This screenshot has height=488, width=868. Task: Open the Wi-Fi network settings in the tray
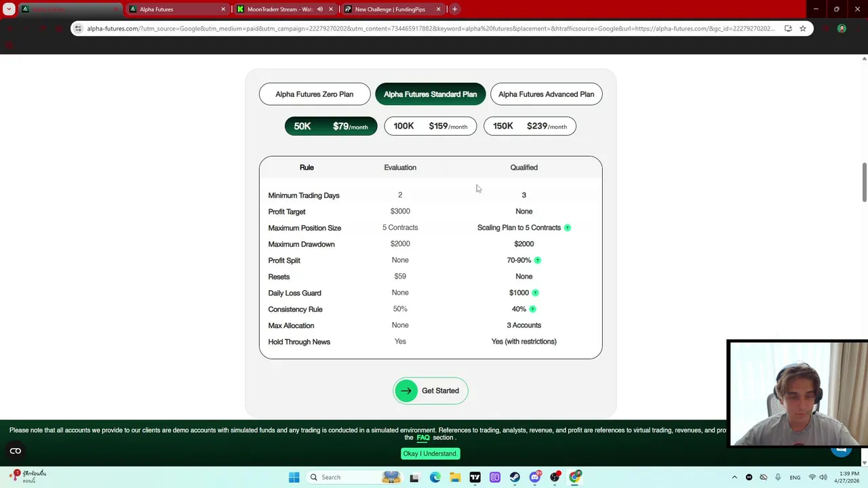pyautogui.click(x=812, y=477)
